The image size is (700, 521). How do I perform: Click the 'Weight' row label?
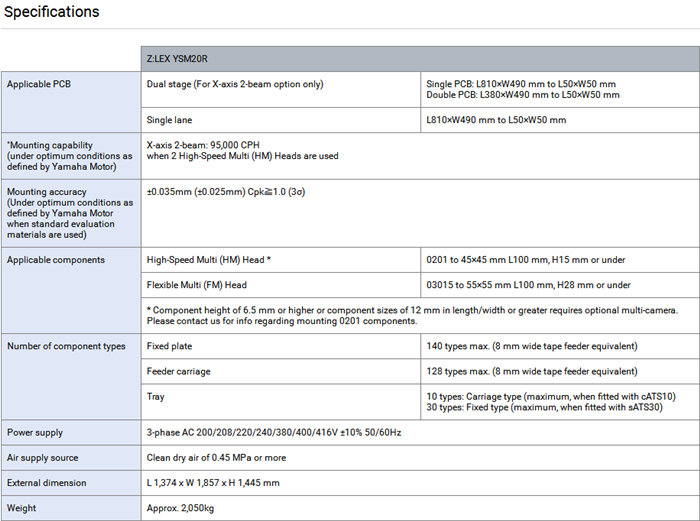click(21, 508)
